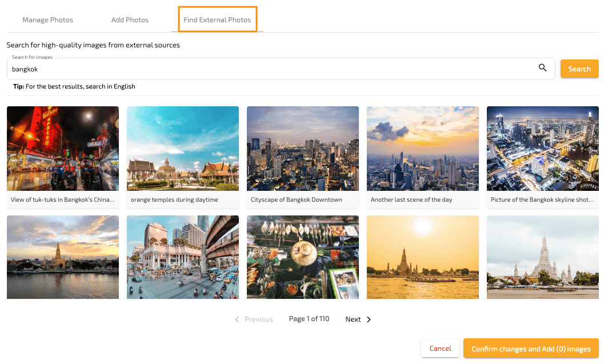Click the Previous page chevron arrow
Image resolution: width=604 pixels, height=364 pixels.
(237, 319)
